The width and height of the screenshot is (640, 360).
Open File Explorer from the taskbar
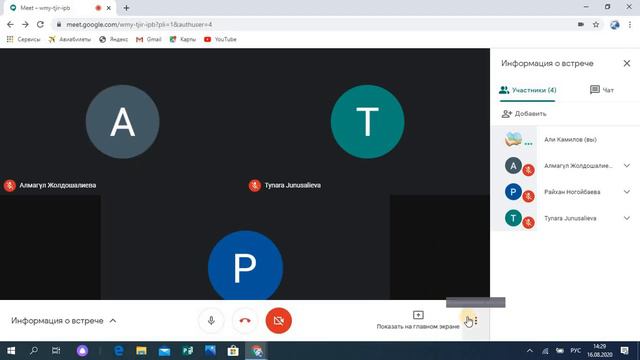point(141,351)
